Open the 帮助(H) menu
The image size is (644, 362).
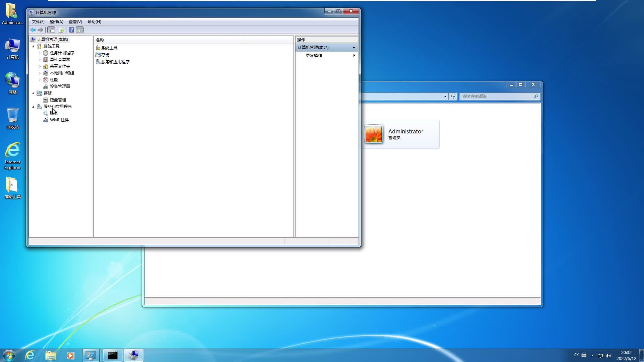point(94,22)
